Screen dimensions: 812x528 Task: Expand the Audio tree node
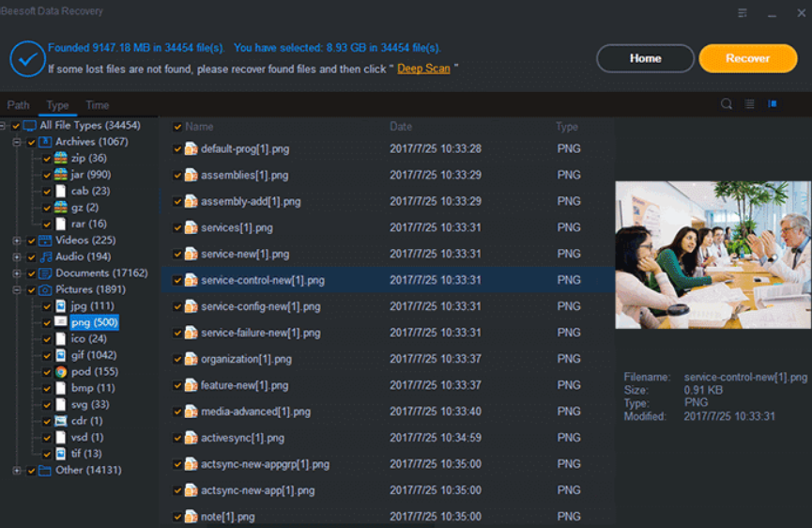(17, 257)
